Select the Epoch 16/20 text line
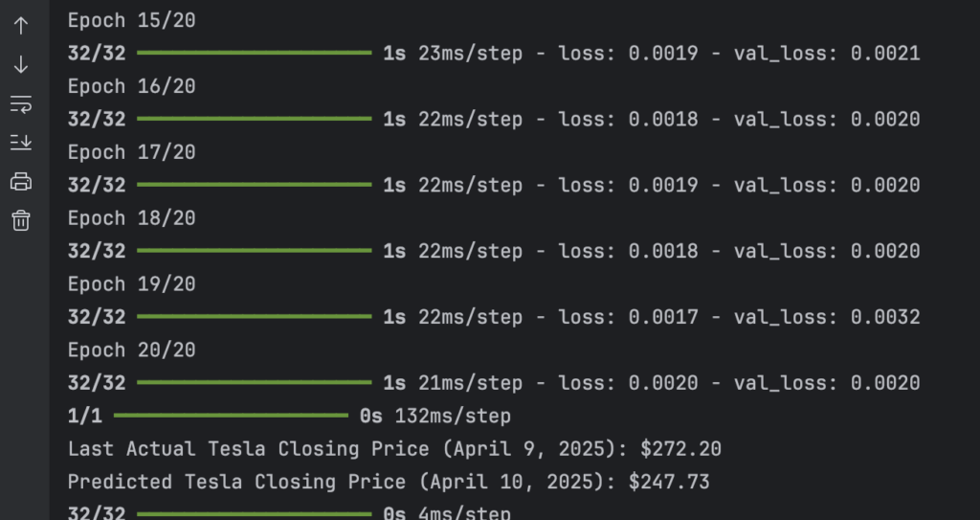 point(132,86)
